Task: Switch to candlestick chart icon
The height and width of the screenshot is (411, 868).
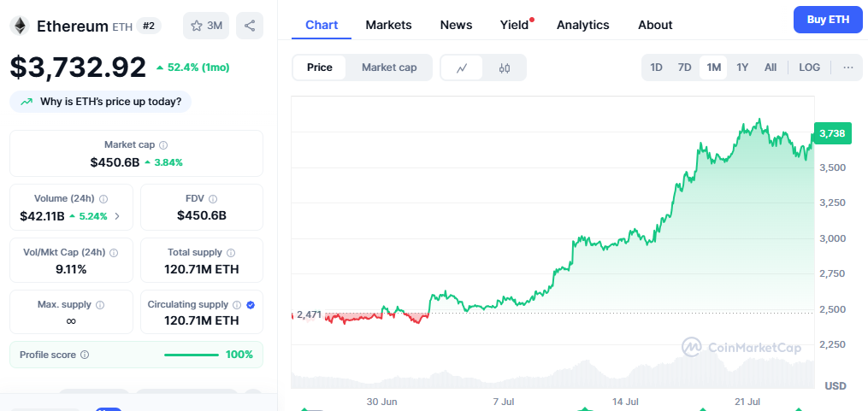Action: point(504,68)
